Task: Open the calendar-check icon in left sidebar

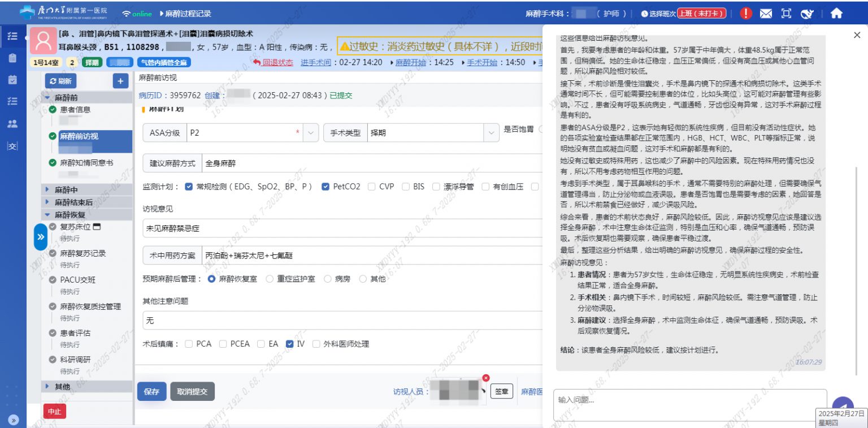Action: point(12,80)
